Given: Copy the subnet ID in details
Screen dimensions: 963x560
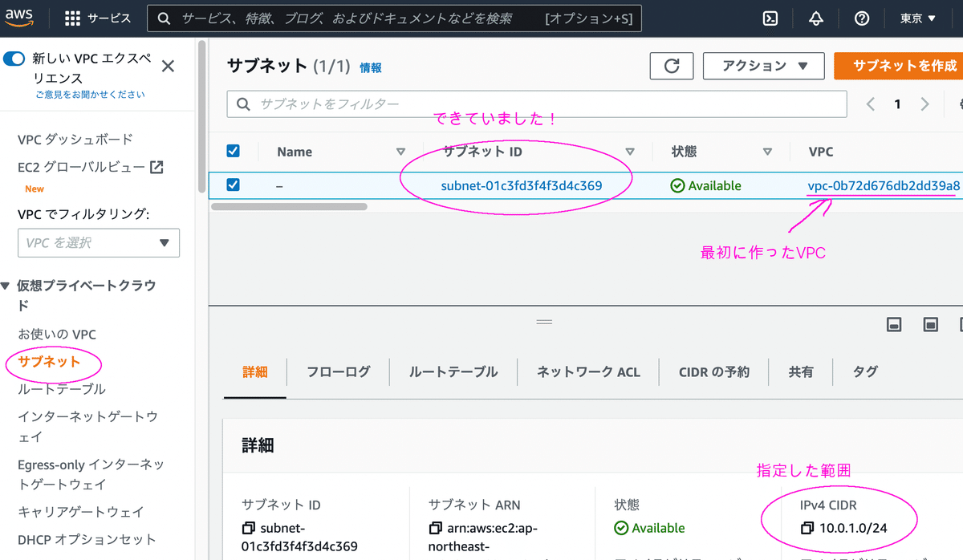Looking at the screenshot, I should (x=248, y=528).
